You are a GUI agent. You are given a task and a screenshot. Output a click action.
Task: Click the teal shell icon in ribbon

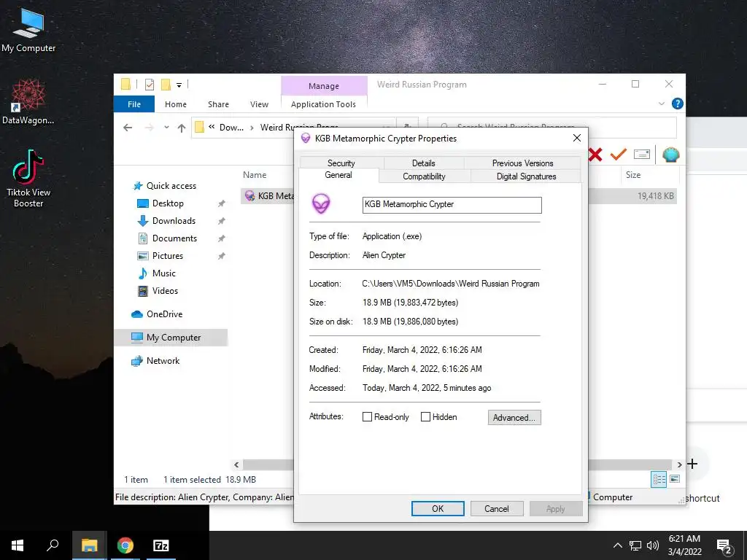point(671,155)
